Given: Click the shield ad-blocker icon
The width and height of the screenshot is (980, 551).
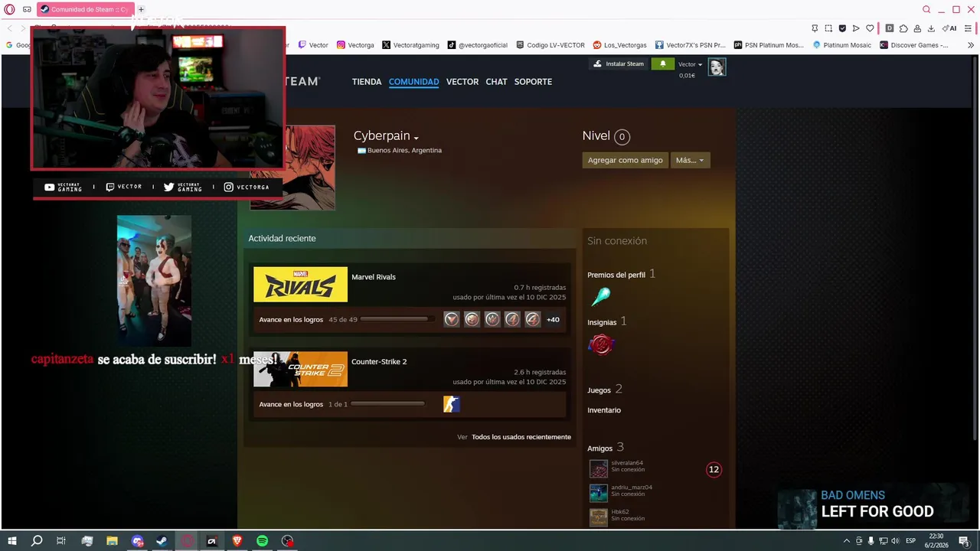Looking at the screenshot, I should click(842, 28).
